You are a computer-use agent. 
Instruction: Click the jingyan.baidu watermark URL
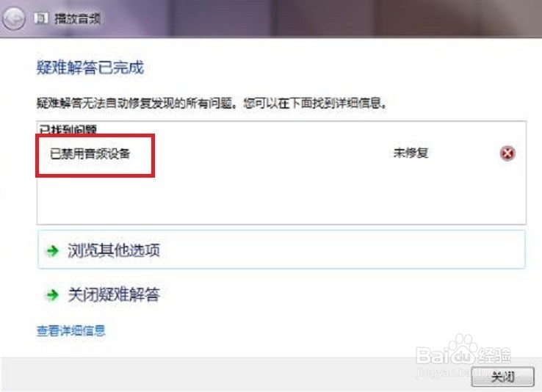[449, 373]
